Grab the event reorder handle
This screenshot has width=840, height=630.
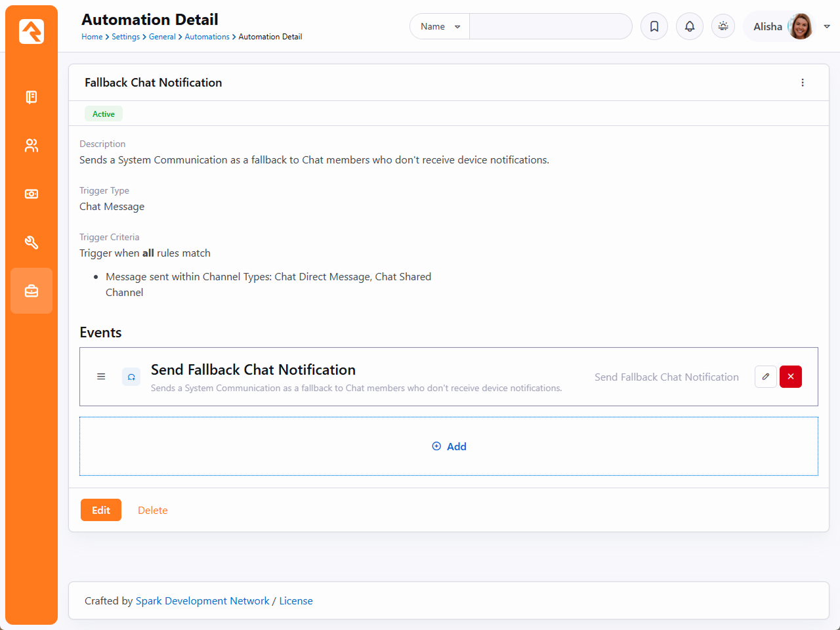[101, 377]
